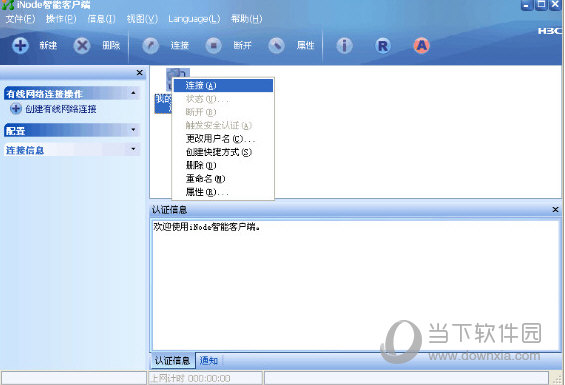Viewport: 565px width, 385px height.
Task: Click the 属性 toolbar label
Action: 305,45
